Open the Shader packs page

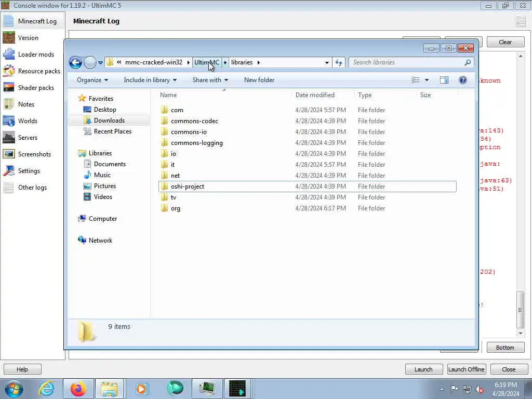[x=33, y=87]
